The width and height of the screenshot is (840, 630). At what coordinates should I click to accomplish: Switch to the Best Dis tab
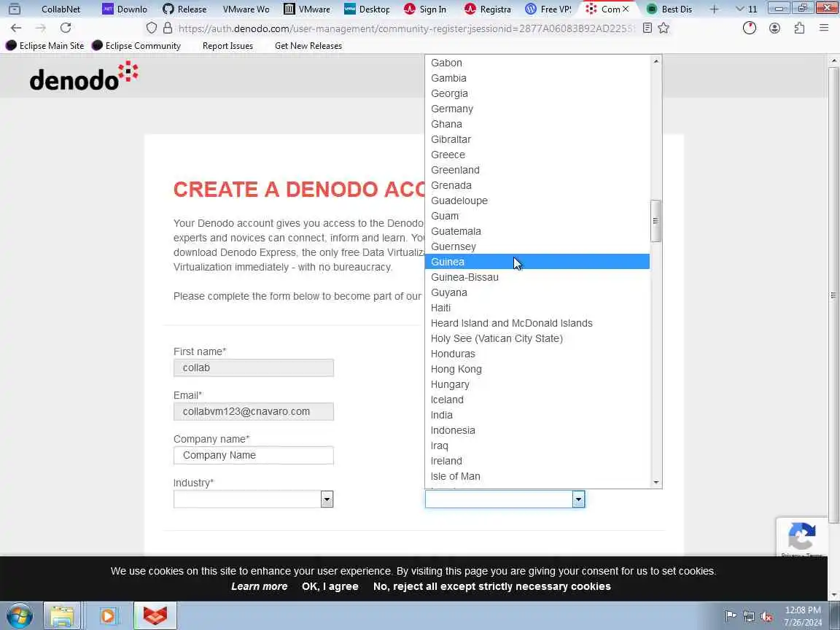669,9
